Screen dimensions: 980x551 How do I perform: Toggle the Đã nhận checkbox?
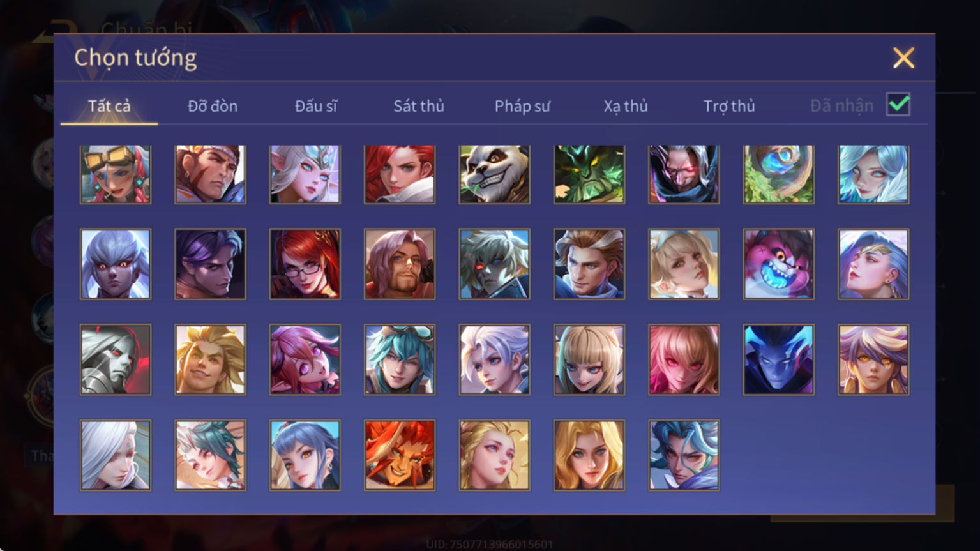point(898,105)
